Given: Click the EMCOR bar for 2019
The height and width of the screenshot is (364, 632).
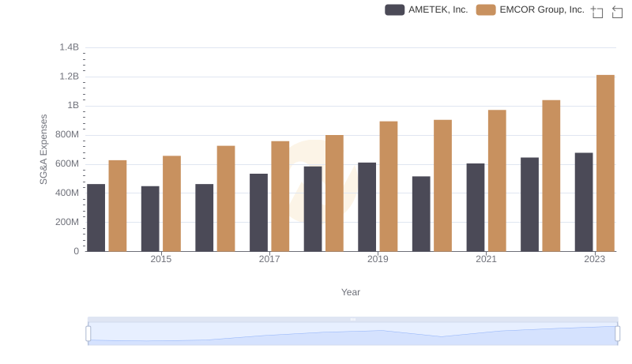Looking at the screenshot, I should click(x=389, y=186).
